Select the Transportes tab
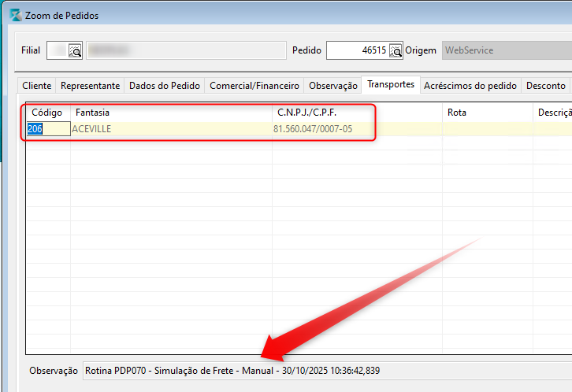Viewport: 572px width, 392px height. tap(391, 84)
